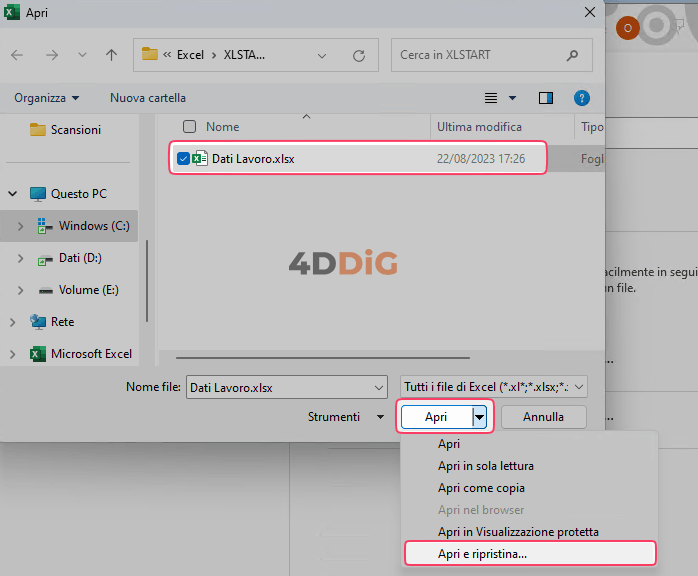
Task: Close the Apri dialog
Action: coord(590,12)
